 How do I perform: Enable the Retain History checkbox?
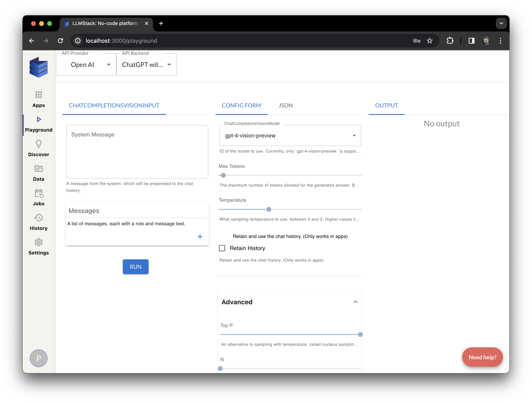[222, 248]
